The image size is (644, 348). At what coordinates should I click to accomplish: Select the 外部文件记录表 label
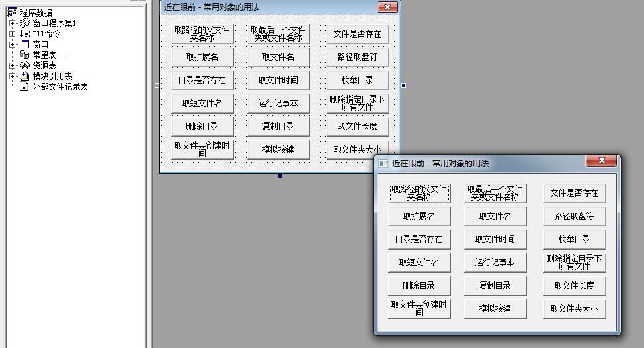[x=60, y=87]
